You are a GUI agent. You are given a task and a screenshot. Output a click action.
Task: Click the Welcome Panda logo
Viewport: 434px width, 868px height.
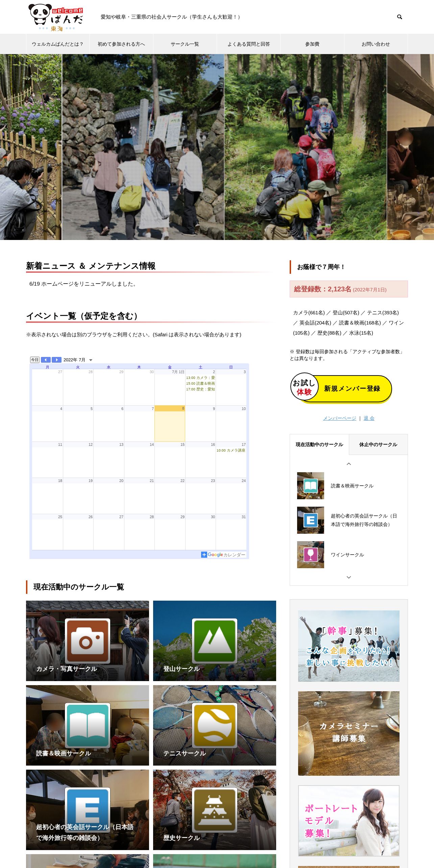56,18
